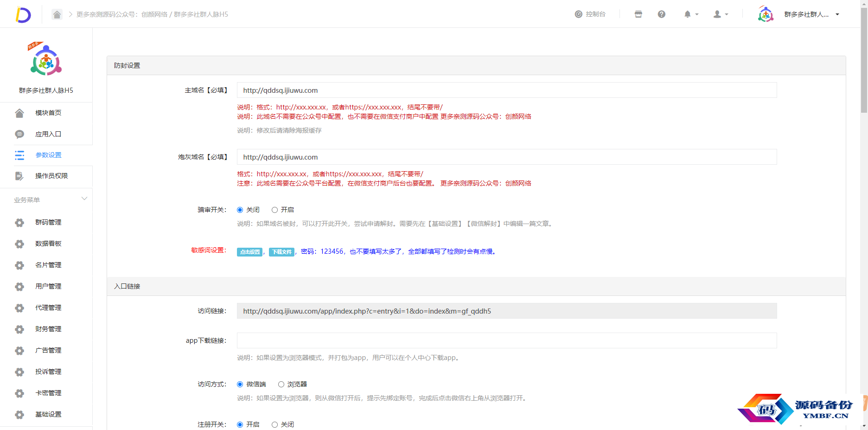Click the 点击设置 button
The image size is (868, 430).
point(250,252)
